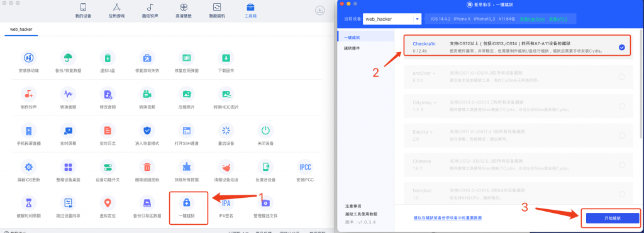Open the 设备功能开关 switches icon
Viewport: 644px width, 233px height.
(108, 167)
